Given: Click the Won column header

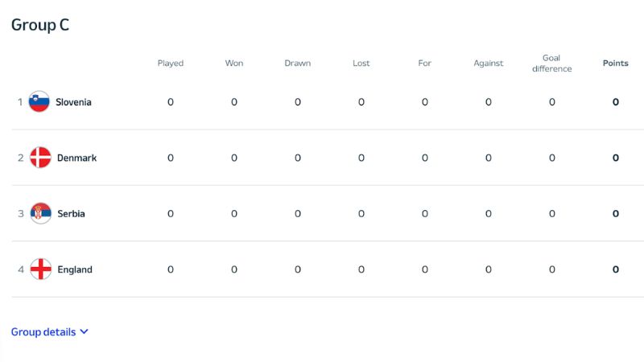Looking at the screenshot, I should click(x=234, y=64).
